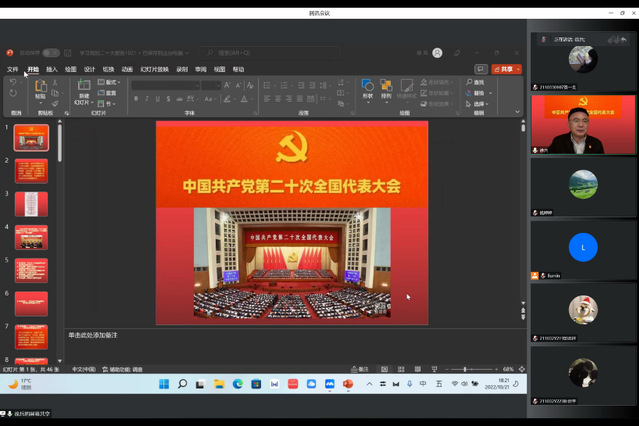Switch to the Animations tab

point(127,69)
